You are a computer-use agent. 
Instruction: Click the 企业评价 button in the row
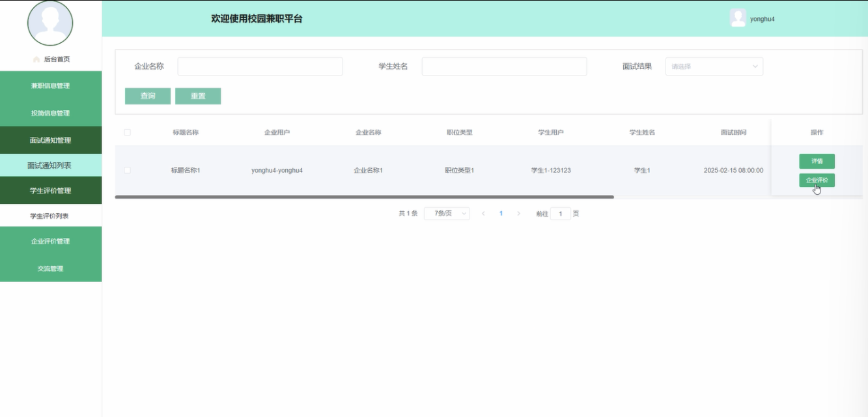coord(817,180)
